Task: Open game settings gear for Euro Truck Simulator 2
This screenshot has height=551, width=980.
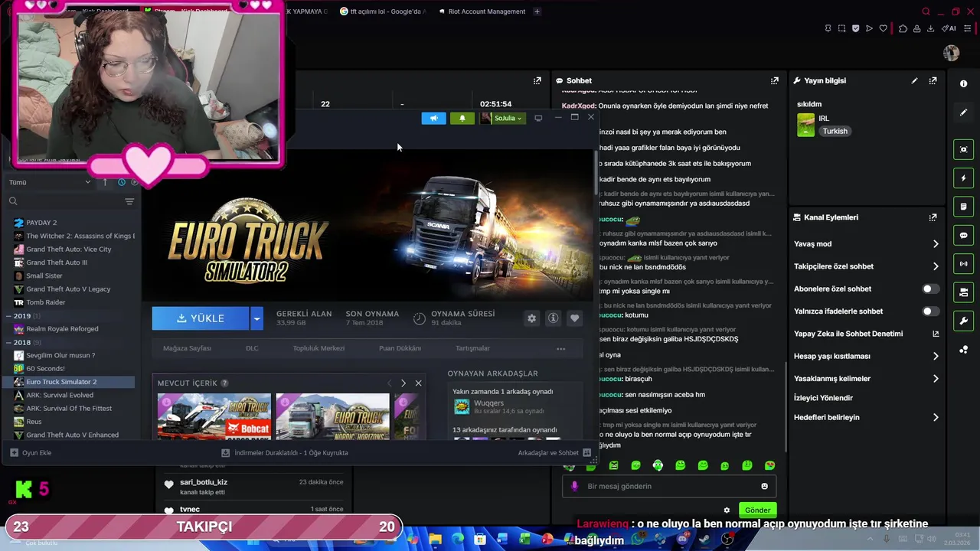Action: (x=531, y=318)
